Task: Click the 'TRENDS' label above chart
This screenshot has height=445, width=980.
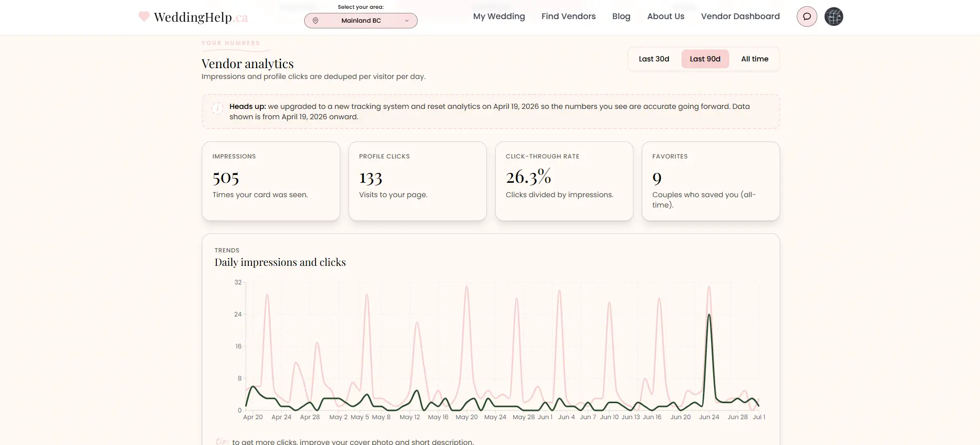Action: (227, 250)
